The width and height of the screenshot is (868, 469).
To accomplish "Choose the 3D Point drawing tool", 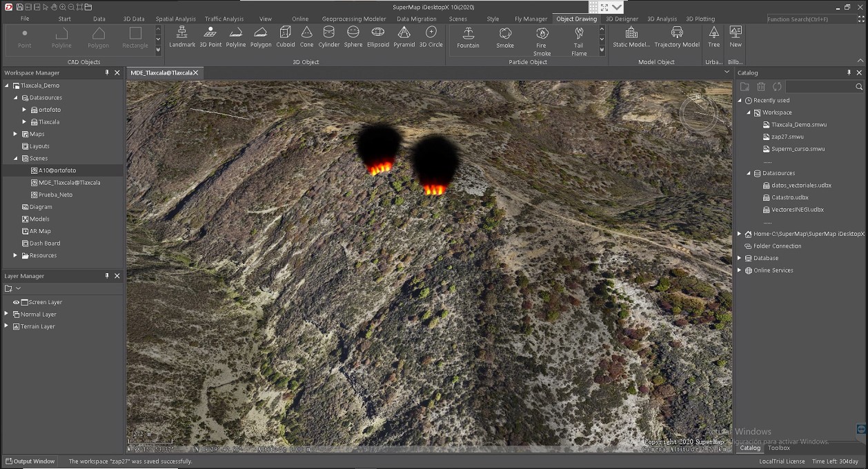I will (x=210, y=37).
